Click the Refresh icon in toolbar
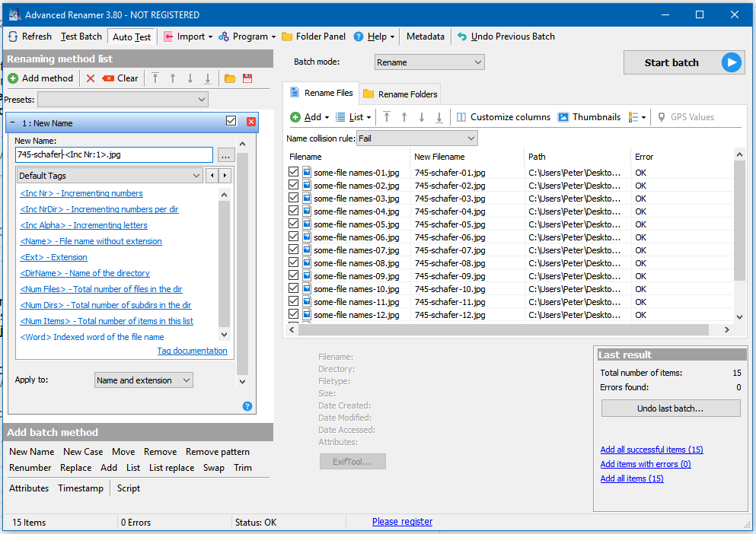The height and width of the screenshot is (534, 756). point(14,37)
